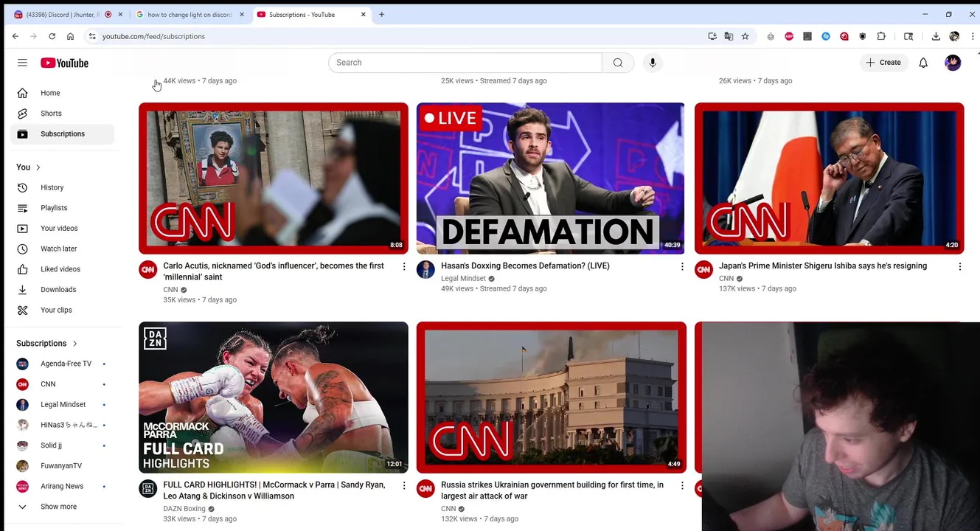Open title 'Japan's Prime Minister Shigeru Ishiba says he's resigning'
The height and width of the screenshot is (531, 980).
click(823, 266)
